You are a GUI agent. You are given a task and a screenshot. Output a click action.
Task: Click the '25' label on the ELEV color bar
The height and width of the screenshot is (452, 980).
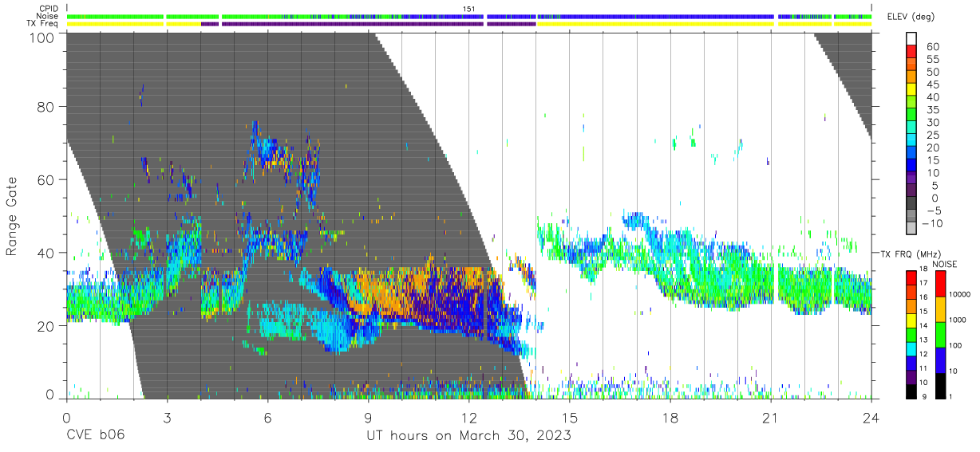point(932,136)
